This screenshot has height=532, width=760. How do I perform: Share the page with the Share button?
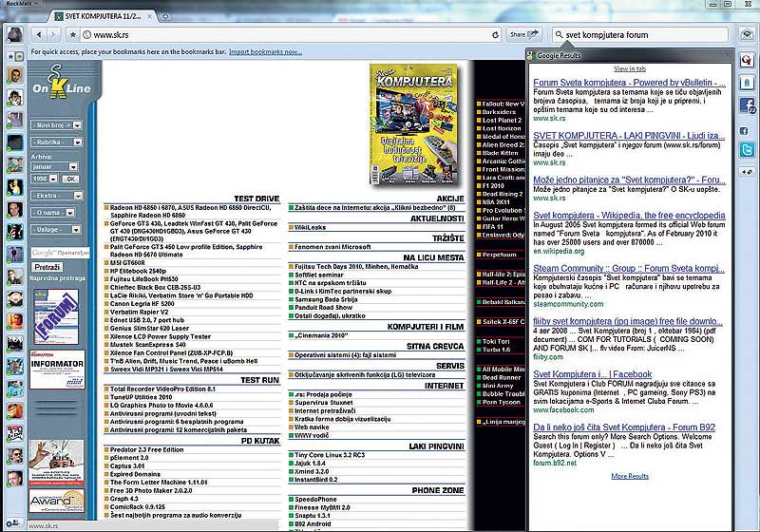(x=523, y=34)
